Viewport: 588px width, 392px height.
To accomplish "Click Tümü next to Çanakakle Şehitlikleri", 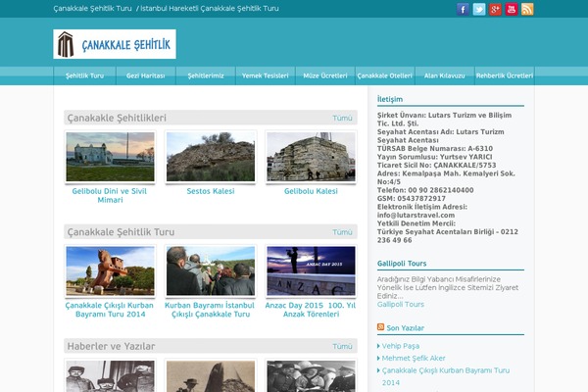I will coord(342,118).
